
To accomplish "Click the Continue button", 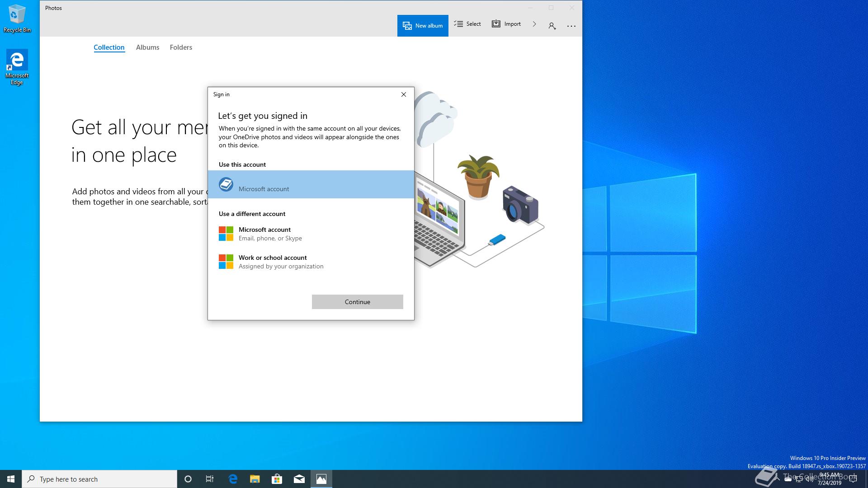I will pos(358,302).
